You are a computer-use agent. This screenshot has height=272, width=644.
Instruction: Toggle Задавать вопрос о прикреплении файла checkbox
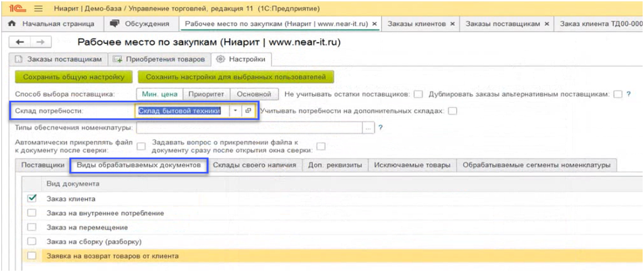[321, 146]
